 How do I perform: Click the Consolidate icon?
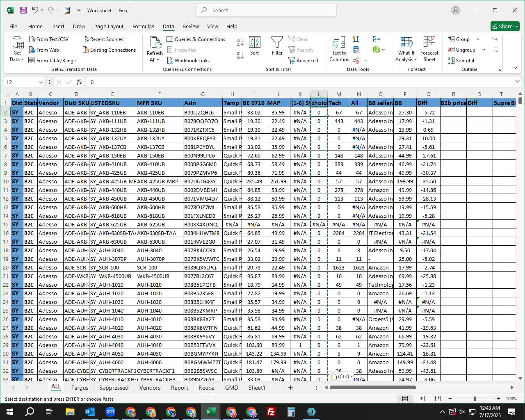point(377,39)
